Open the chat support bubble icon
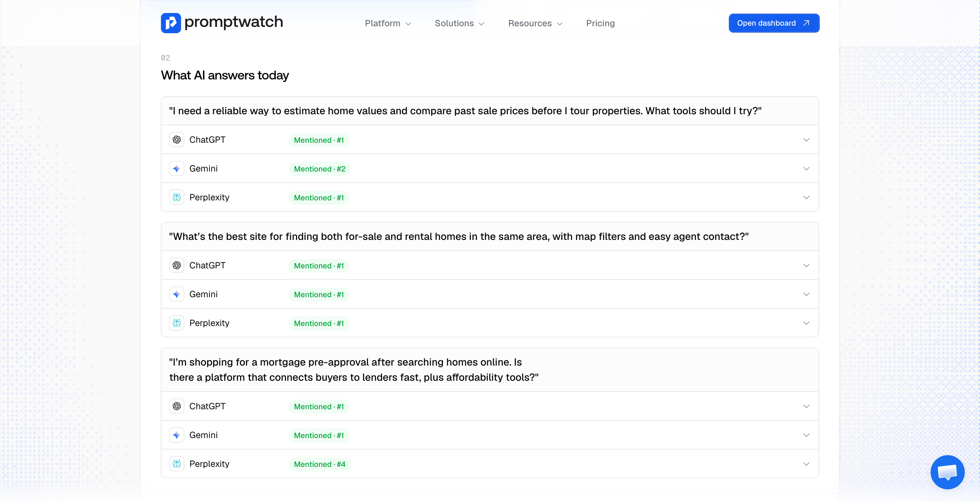980x502 pixels. [x=947, y=472]
